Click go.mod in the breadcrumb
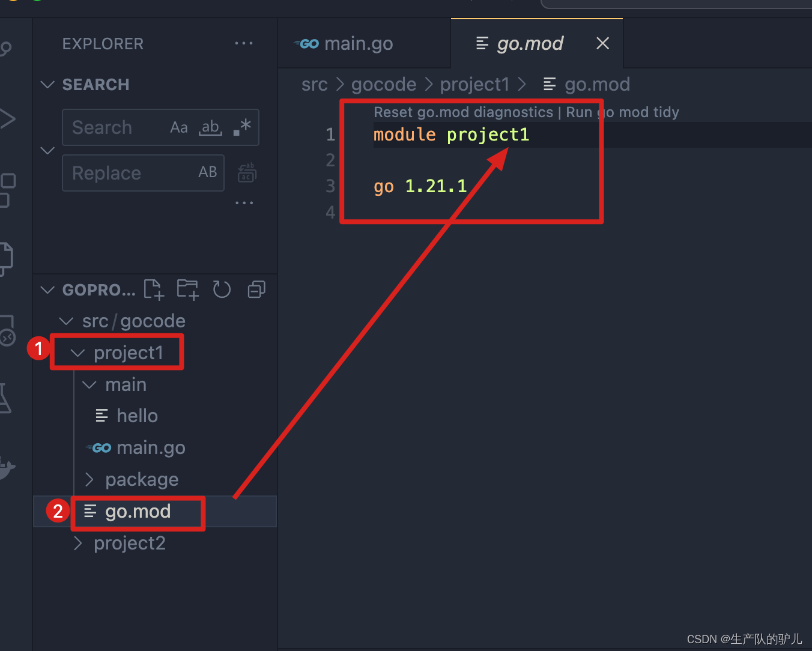The width and height of the screenshot is (812, 651). coord(587,85)
